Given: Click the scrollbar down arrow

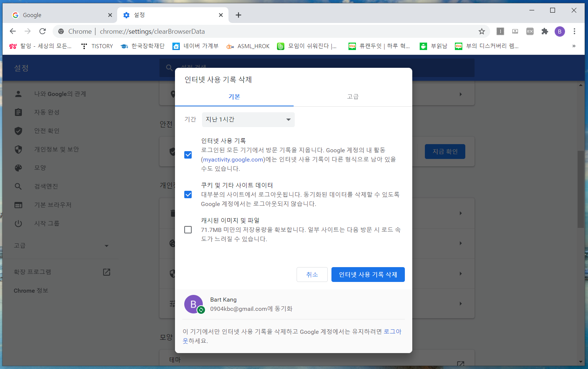Looking at the screenshot, I should click(x=581, y=362).
